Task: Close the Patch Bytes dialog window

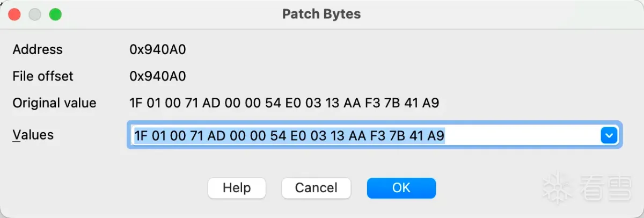Action: [x=15, y=14]
